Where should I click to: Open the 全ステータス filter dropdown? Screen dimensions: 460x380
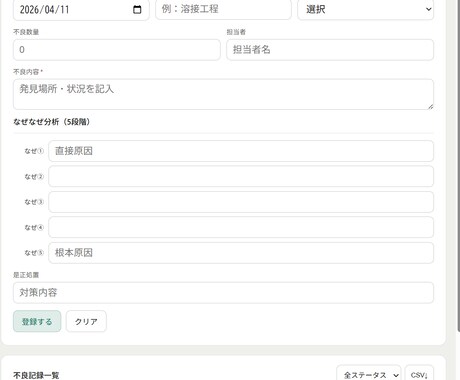tap(369, 374)
